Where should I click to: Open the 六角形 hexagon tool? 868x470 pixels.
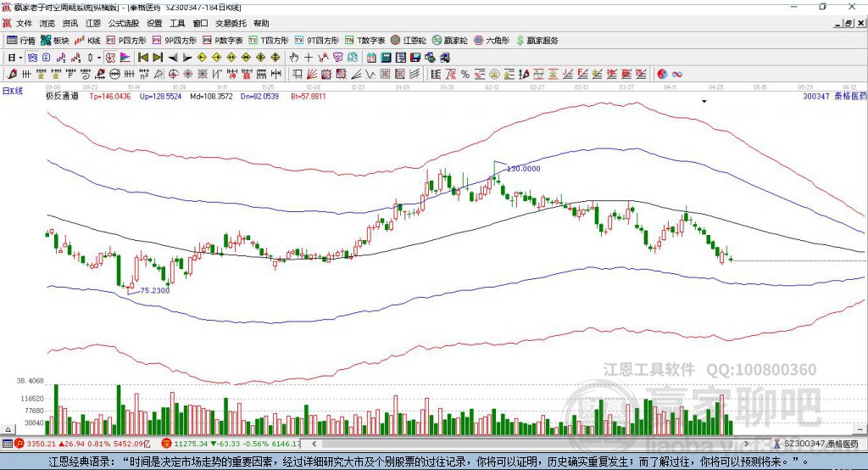coord(492,41)
